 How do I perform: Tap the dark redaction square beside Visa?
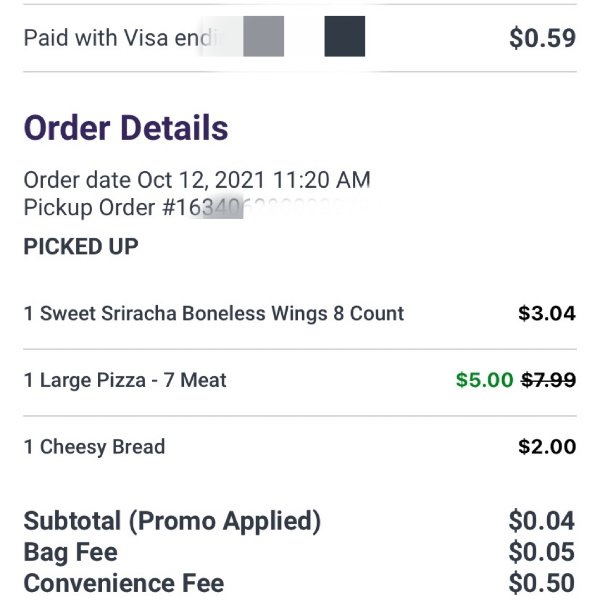coord(345,36)
